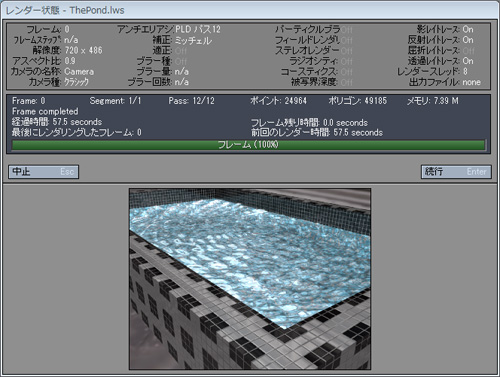This screenshot has width=500, height=377.
Task: Click the 影レイトレース On status
Action: (468, 29)
